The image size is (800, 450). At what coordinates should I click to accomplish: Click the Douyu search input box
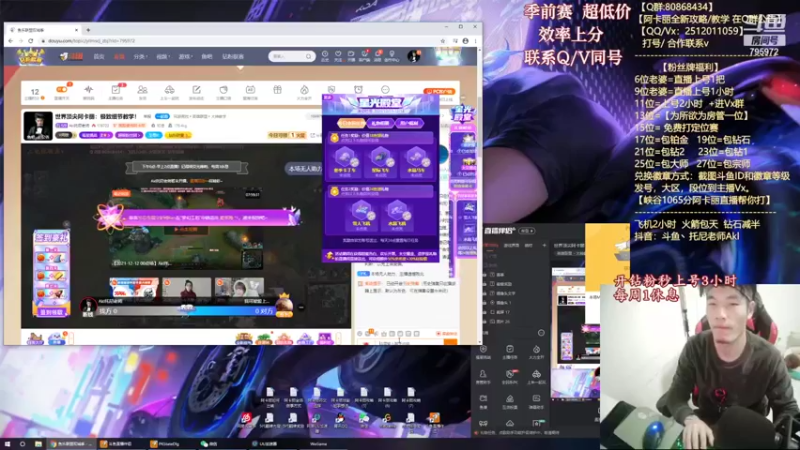[287, 56]
